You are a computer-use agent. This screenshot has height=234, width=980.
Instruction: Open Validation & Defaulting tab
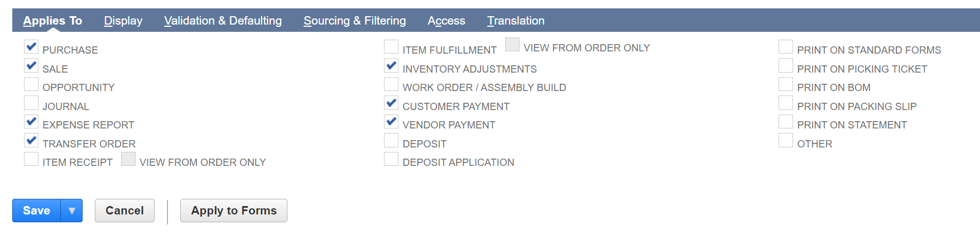(x=223, y=21)
